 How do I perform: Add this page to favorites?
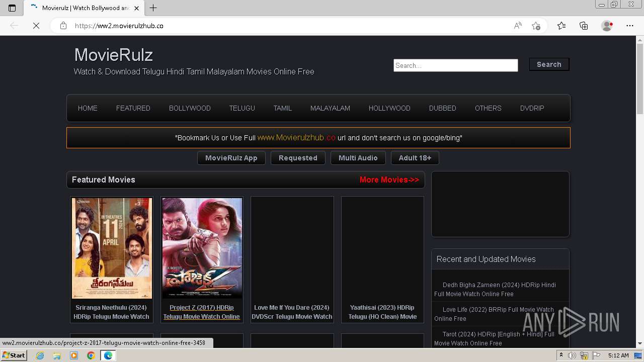536,26
